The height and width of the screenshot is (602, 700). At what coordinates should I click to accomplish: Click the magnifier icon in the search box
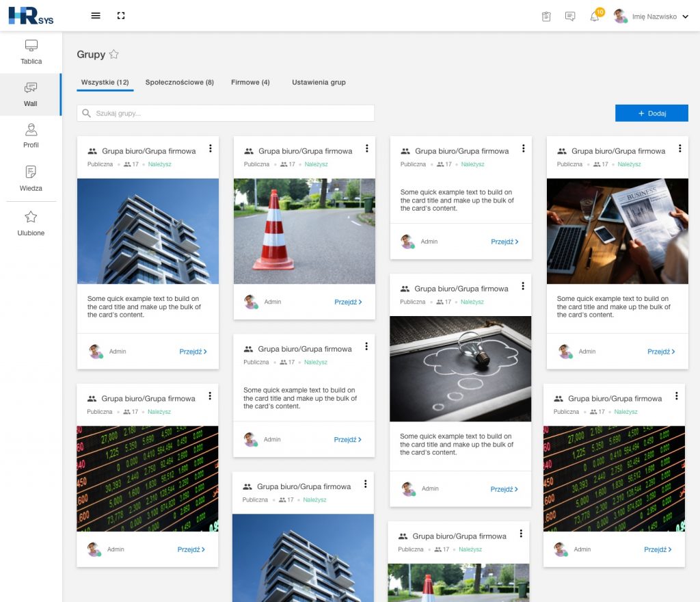[86, 113]
